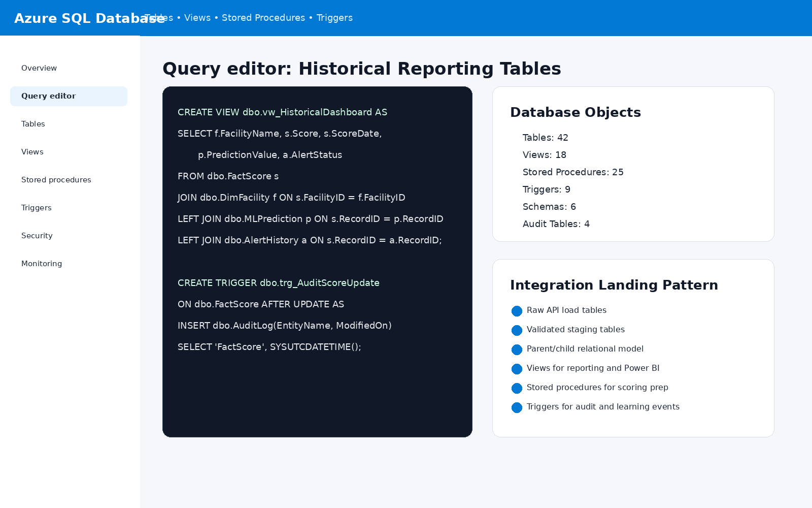Click the JOIN dbo.DimFacility line
The width and height of the screenshot is (812, 508).
pos(291,198)
